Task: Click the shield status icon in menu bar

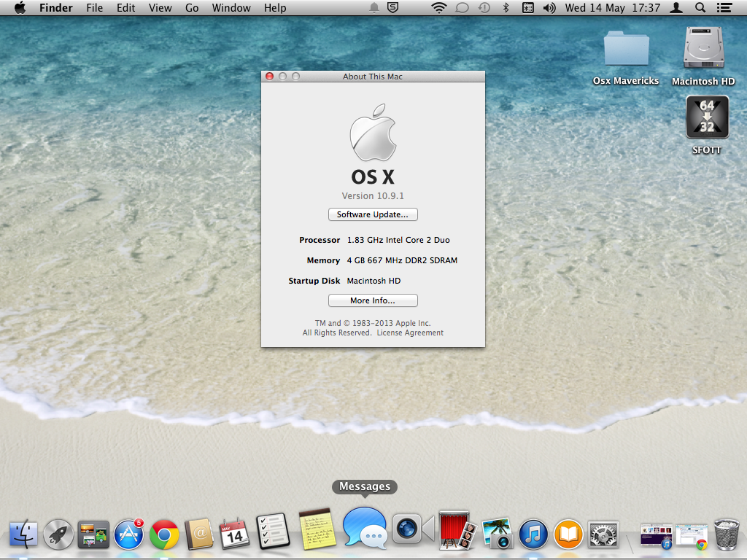Action: (x=392, y=7)
